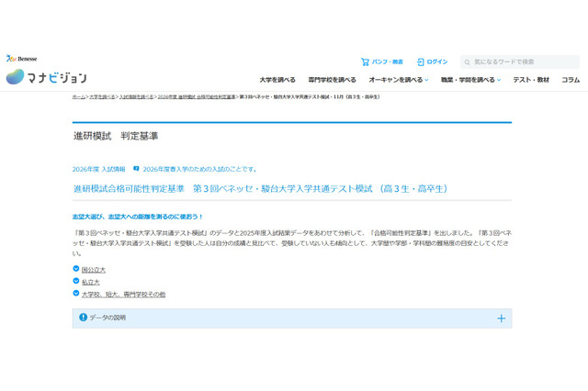Viewport: 588px width, 391px height.
Task: Open the 職業・学問を調べる dropdown menu
Action: [470, 80]
